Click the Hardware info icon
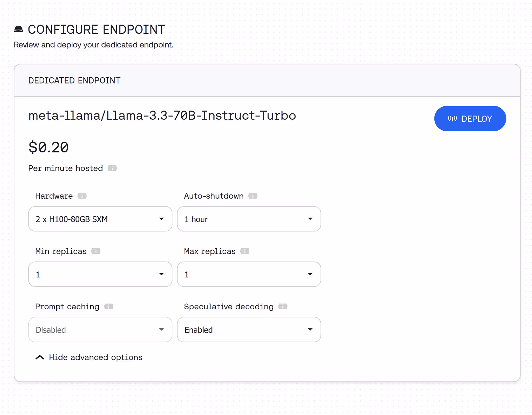 82,196
